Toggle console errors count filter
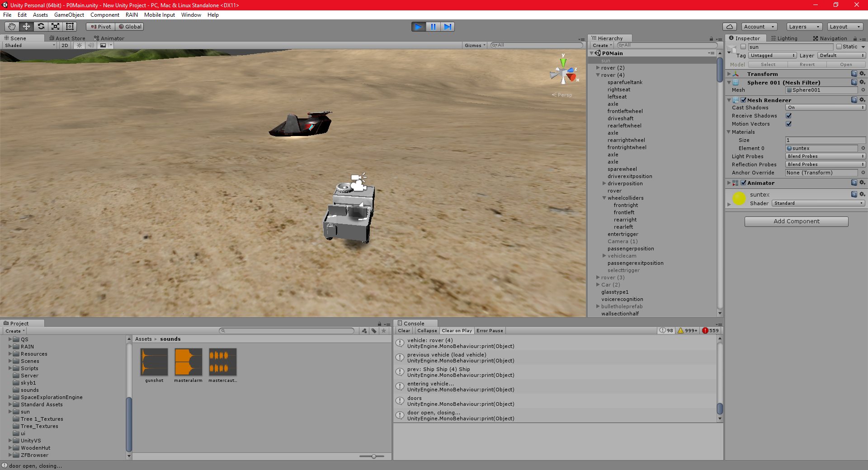This screenshot has width=868, height=470. [710, 330]
